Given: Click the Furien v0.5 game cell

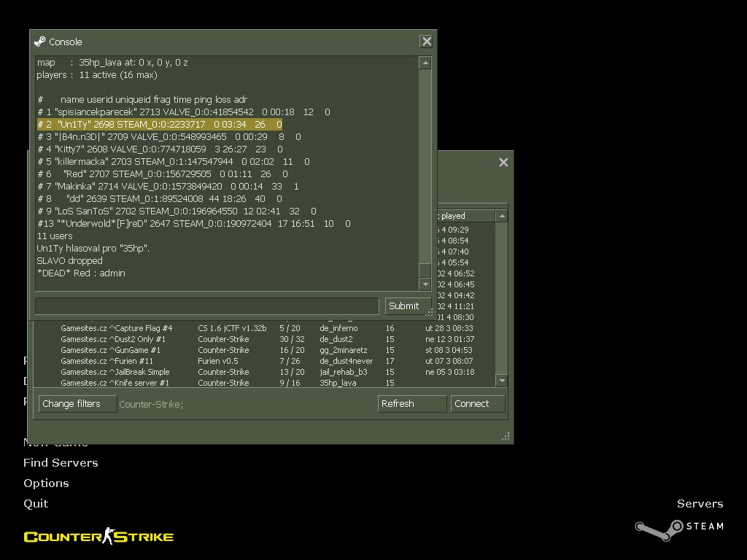Looking at the screenshot, I should 217,361.
